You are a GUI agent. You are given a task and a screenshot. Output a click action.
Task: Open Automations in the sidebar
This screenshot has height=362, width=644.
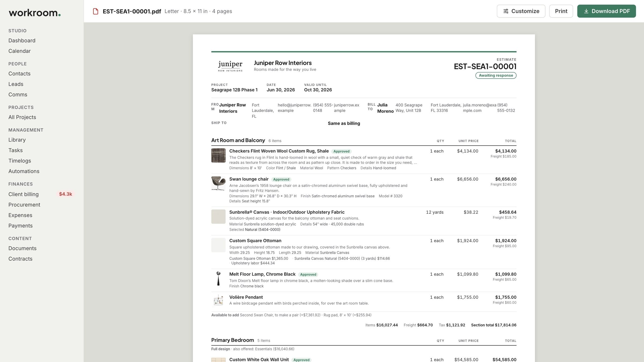point(24,171)
